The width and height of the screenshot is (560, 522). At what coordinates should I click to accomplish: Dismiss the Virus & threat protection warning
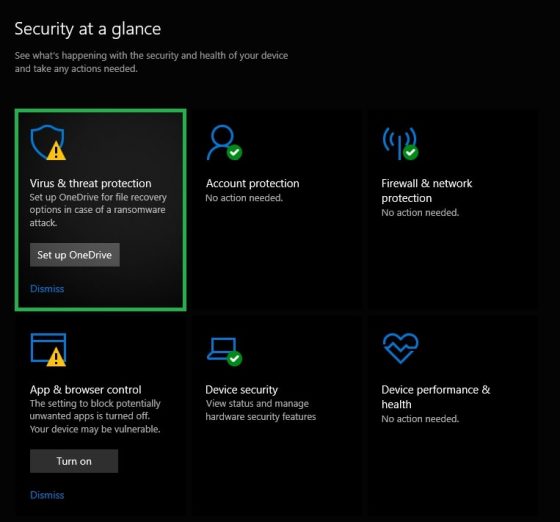coord(47,288)
